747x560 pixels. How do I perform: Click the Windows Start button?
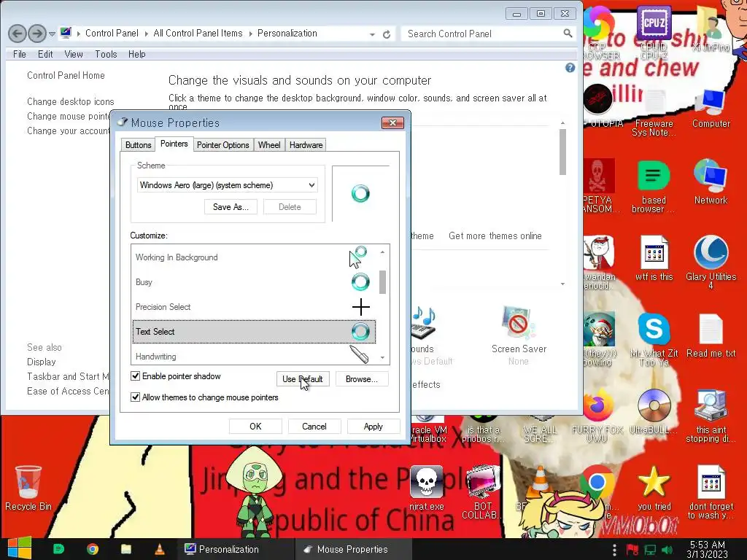20,548
